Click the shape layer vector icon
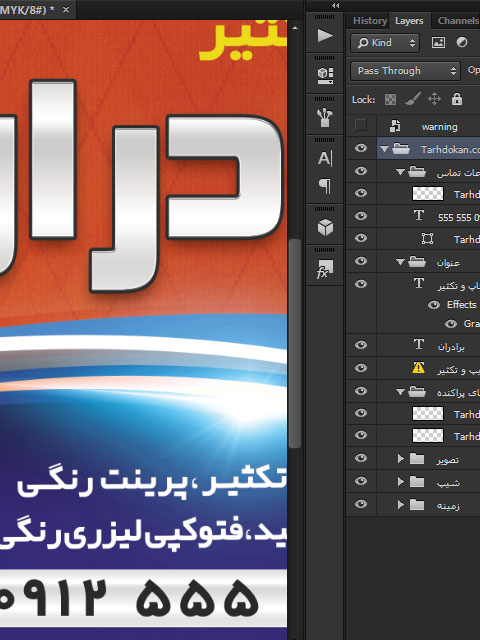This screenshot has width=480, height=640. [x=427, y=238]
